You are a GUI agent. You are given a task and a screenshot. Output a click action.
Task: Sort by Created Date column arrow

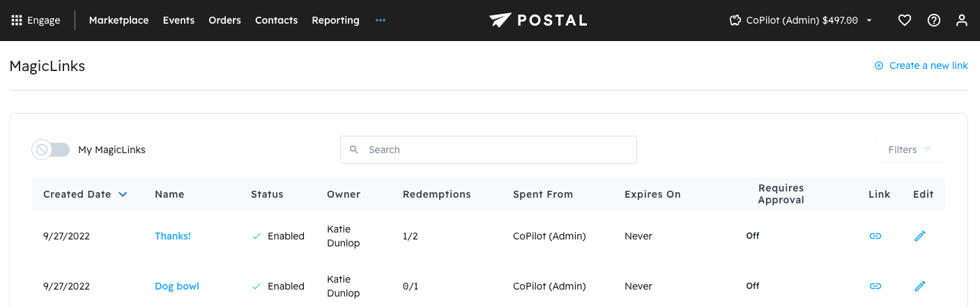[123, 194]
